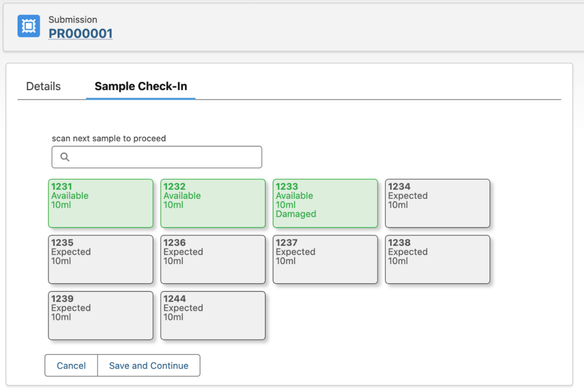
Task: Click sample tile 1244
Action: coord(213,315)
